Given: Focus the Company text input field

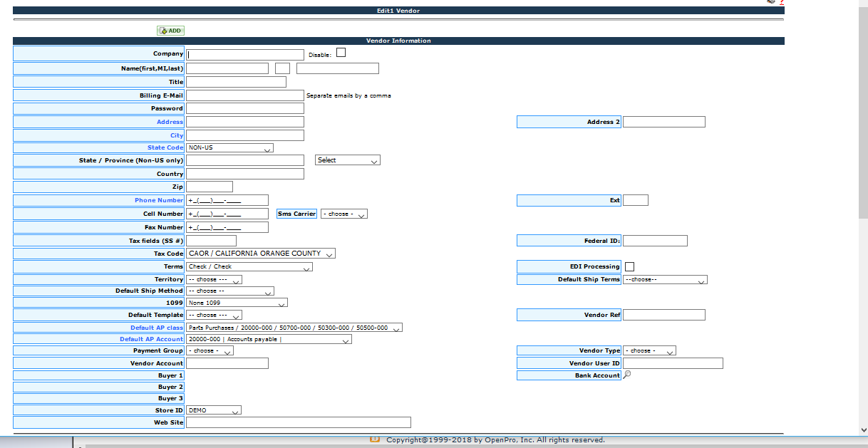Looking at the screenshot, I should (x=245, y=55).
